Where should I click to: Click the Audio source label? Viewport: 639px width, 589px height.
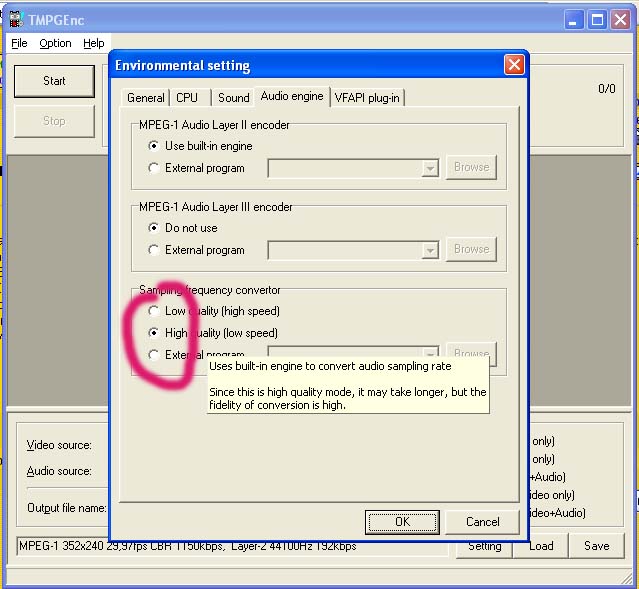click(x=59, y=471)
